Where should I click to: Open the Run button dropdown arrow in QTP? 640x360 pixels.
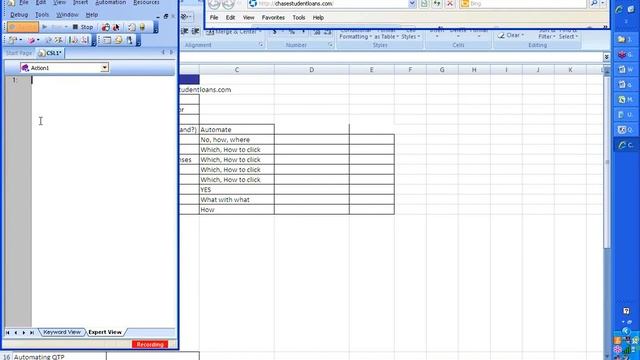tap(66, 27)
